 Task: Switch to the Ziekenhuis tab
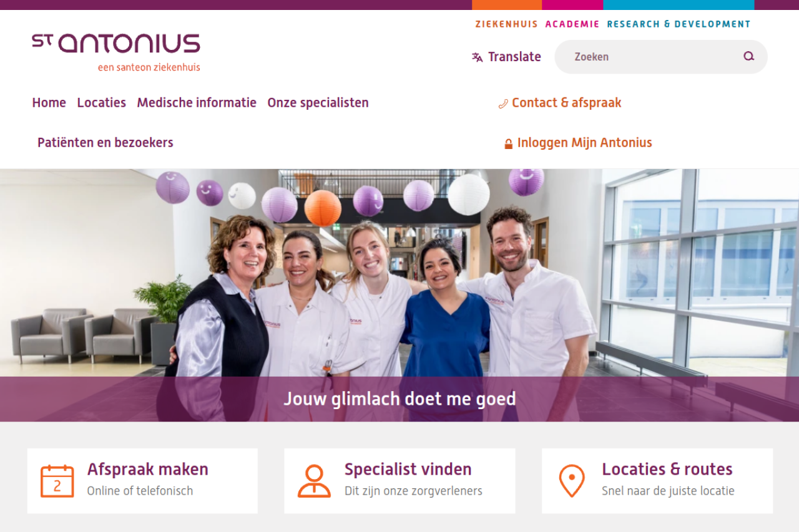tap(507, 24)
